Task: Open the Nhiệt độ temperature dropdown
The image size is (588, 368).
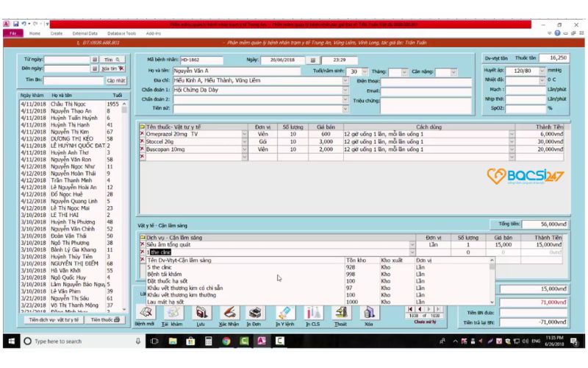Action: [x=542, y=80]
